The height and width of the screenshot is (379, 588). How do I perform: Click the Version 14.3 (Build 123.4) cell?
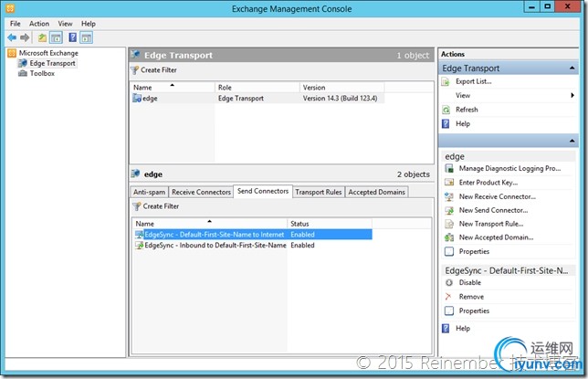tap(341, 99)
